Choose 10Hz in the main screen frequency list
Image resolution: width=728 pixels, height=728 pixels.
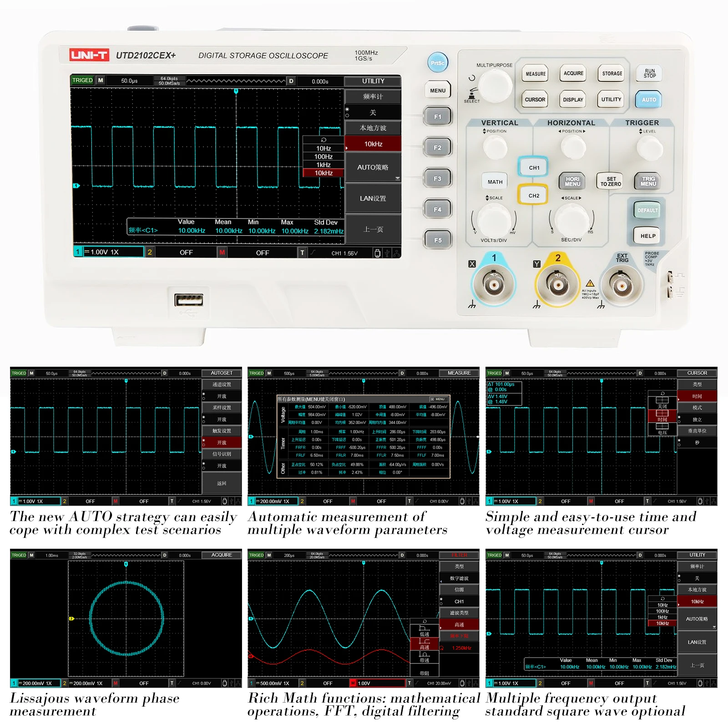324,148
